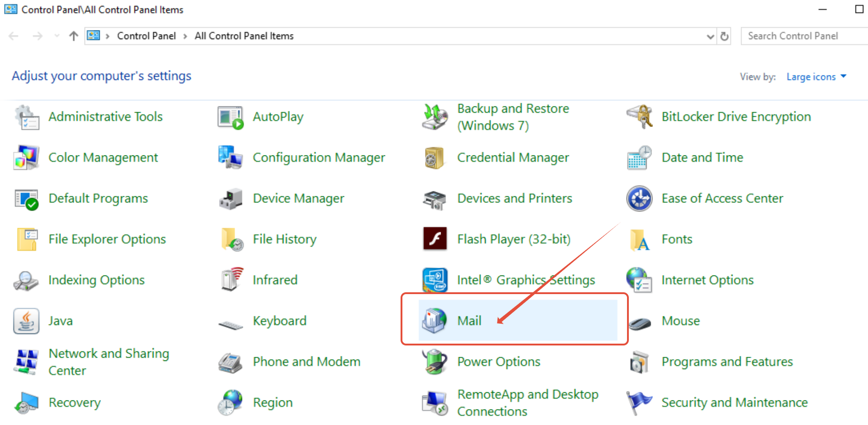The width and height of the screenshot is (868, 425).
Task: Click the Intel Graphics Settings icon
Action: (x=435, y=280)
